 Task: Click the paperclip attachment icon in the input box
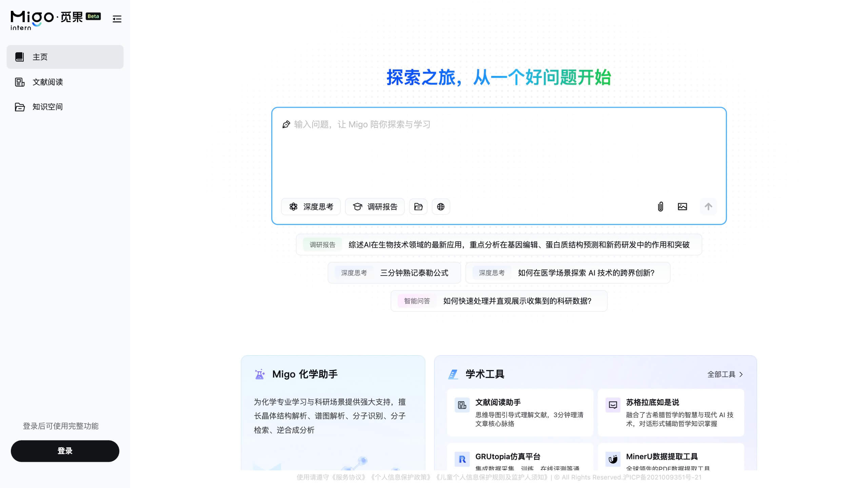(660, 206)
